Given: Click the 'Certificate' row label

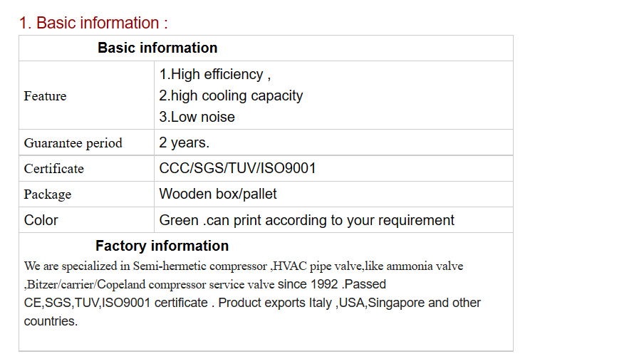Looking at the screenshot, I should coord(54,168).
